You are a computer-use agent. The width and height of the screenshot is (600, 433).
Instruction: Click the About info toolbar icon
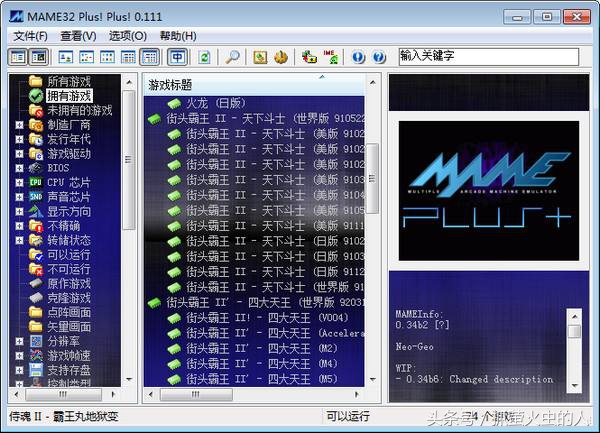coord(359,57)
